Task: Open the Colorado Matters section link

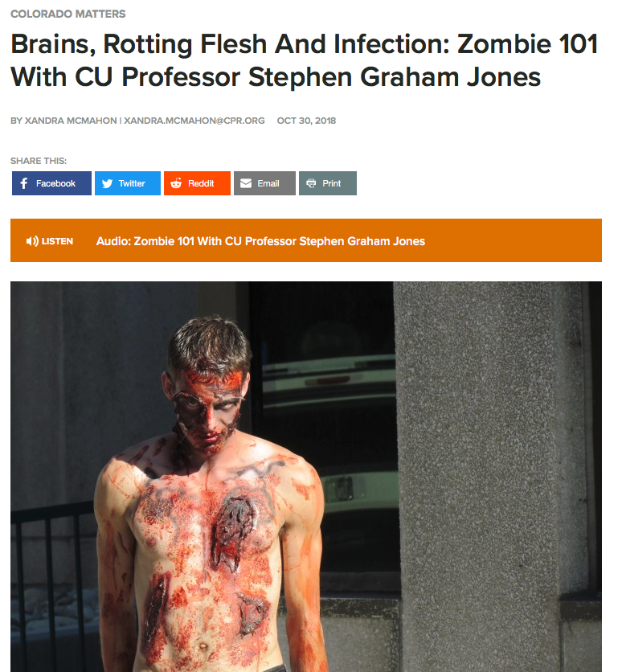Action: click(x=68, y=14)
